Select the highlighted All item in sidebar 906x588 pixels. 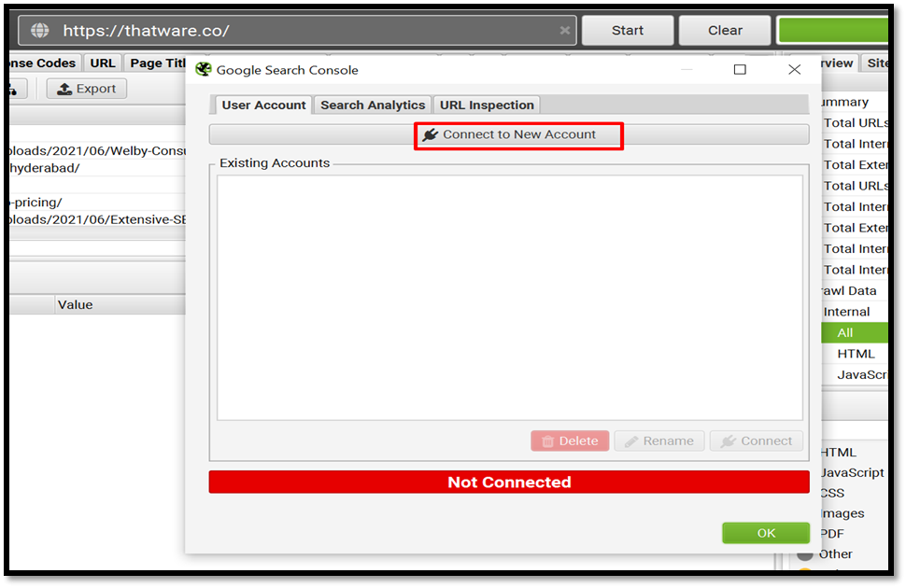855,332
